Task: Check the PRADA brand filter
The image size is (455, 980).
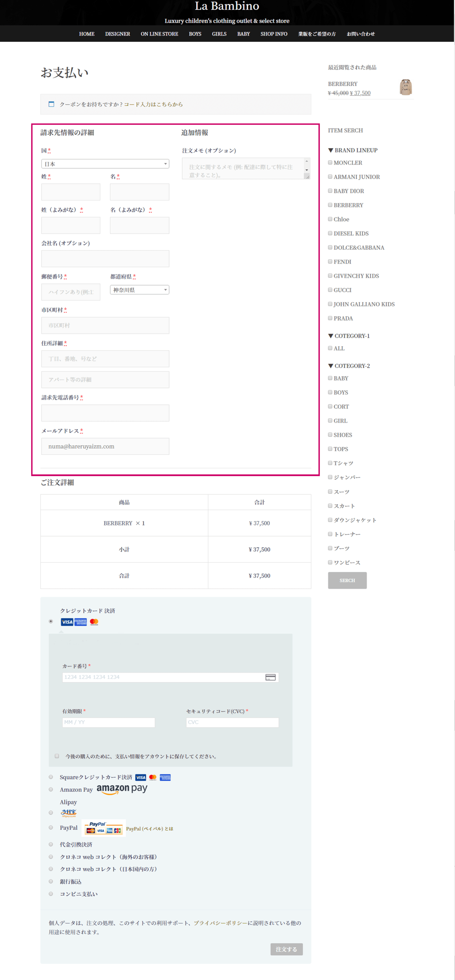Action: click(x=330, y=318)
